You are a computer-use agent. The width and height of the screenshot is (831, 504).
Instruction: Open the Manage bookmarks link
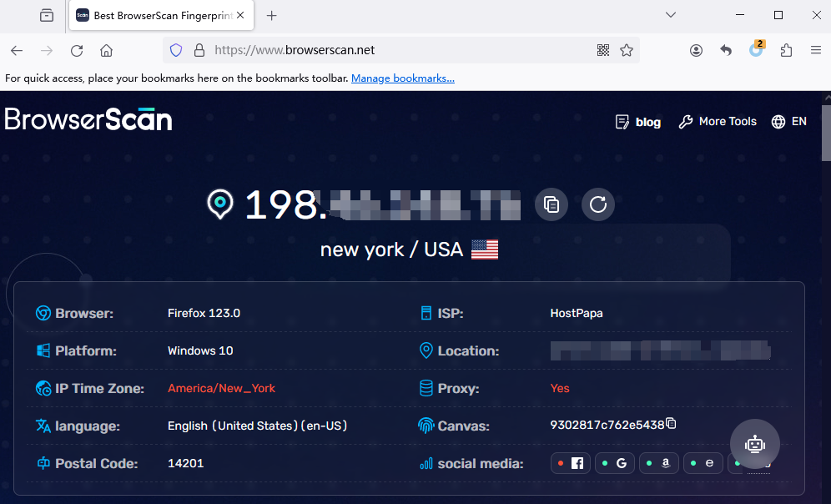(x=403, y=78)
